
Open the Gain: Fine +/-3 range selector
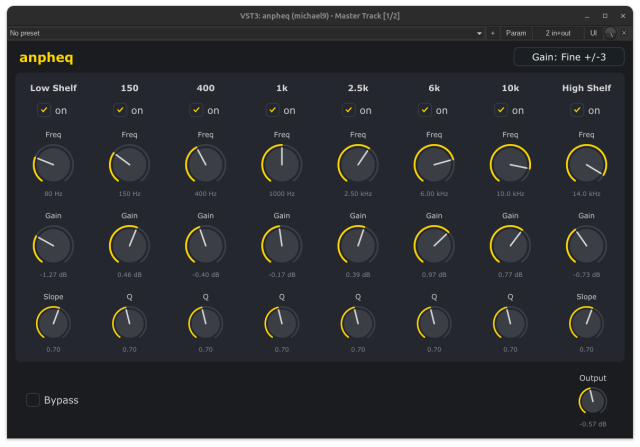(569, 57)
